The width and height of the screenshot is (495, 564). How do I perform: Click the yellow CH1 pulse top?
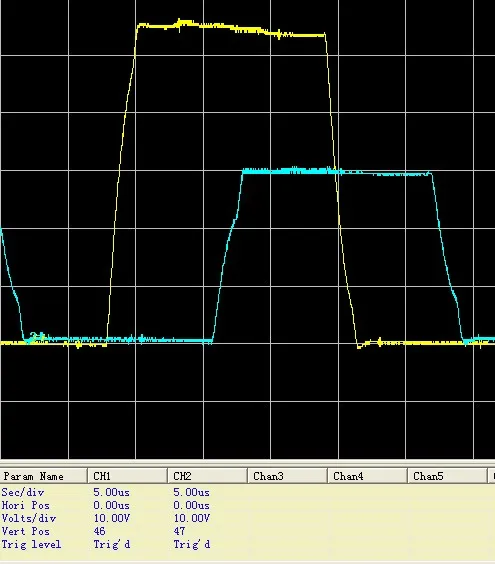pyautogui.click(x=231, y=29)
